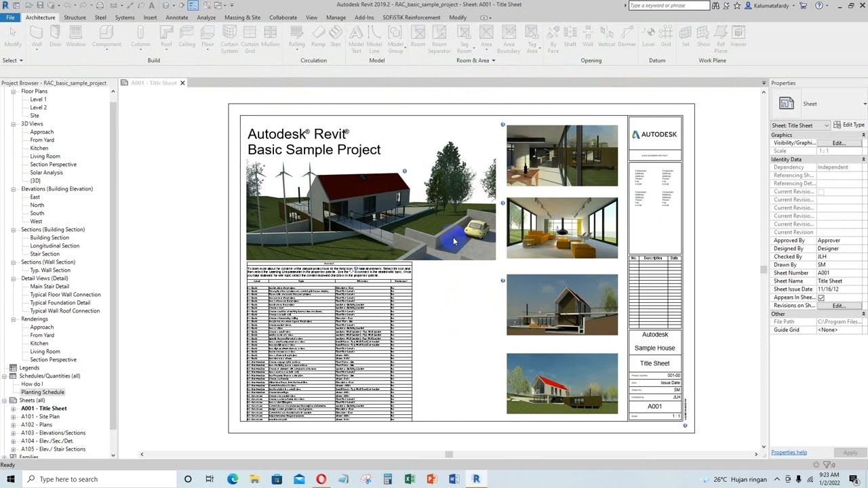Click the Ref Plane tool
This screenshot has height=488, width=868.
[721, 39]
